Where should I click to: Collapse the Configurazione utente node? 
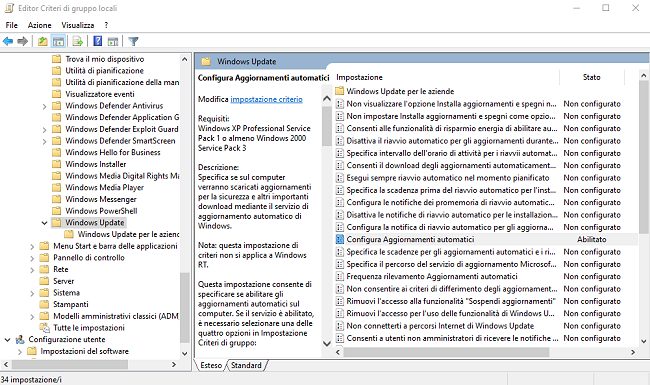(7, 340)
